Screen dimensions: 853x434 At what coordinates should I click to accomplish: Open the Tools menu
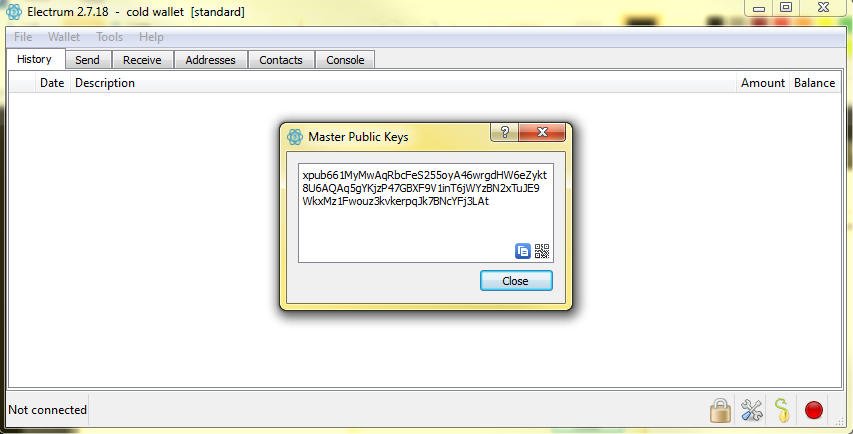tap(109, 37)
